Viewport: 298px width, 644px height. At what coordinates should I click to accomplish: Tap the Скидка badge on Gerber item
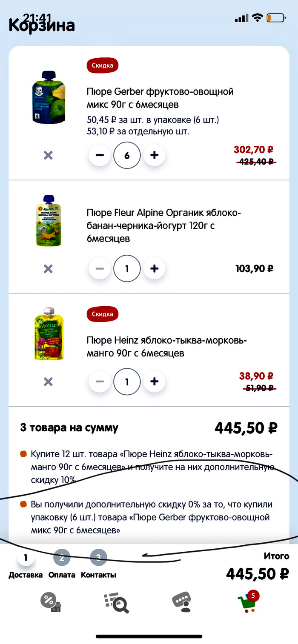coord(102,65)
